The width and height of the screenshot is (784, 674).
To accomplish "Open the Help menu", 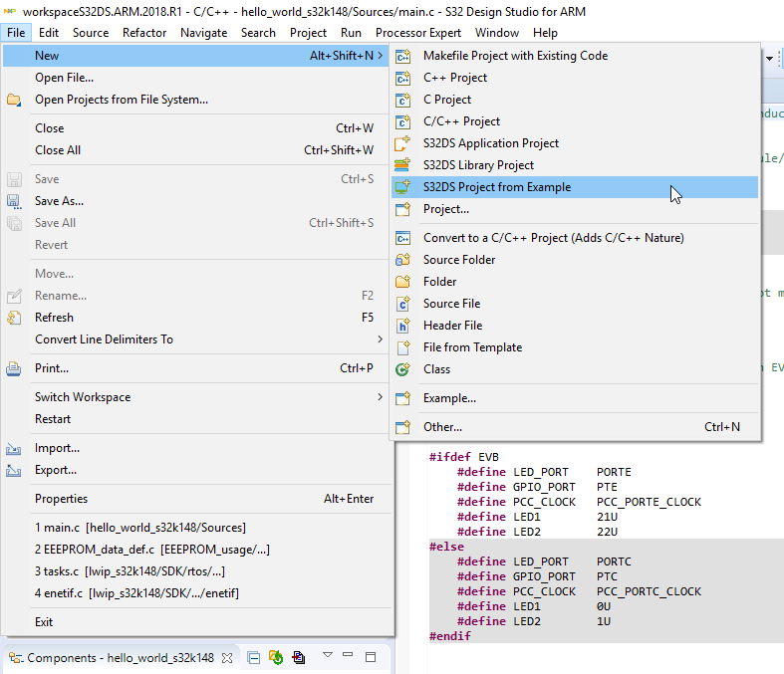I will (545, 33).
